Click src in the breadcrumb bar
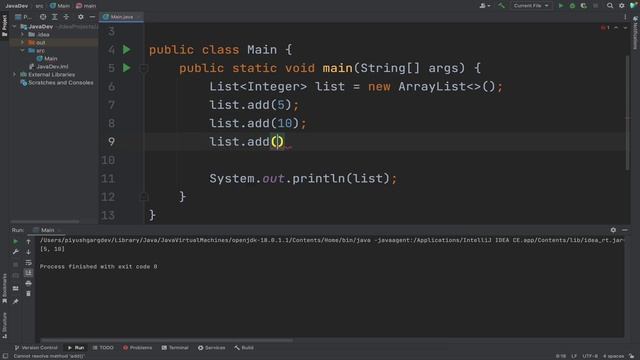This screenshot has height=360, width=640. [39, 6]
